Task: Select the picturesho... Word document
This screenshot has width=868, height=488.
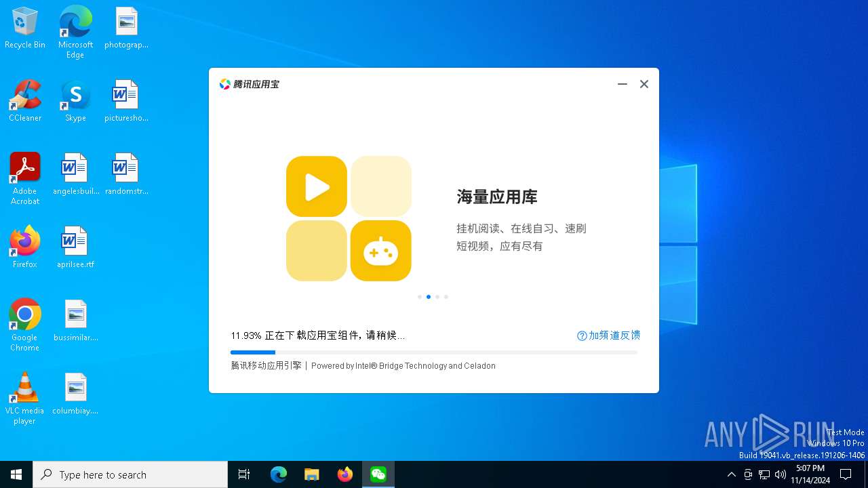Action: coord(126,101)
